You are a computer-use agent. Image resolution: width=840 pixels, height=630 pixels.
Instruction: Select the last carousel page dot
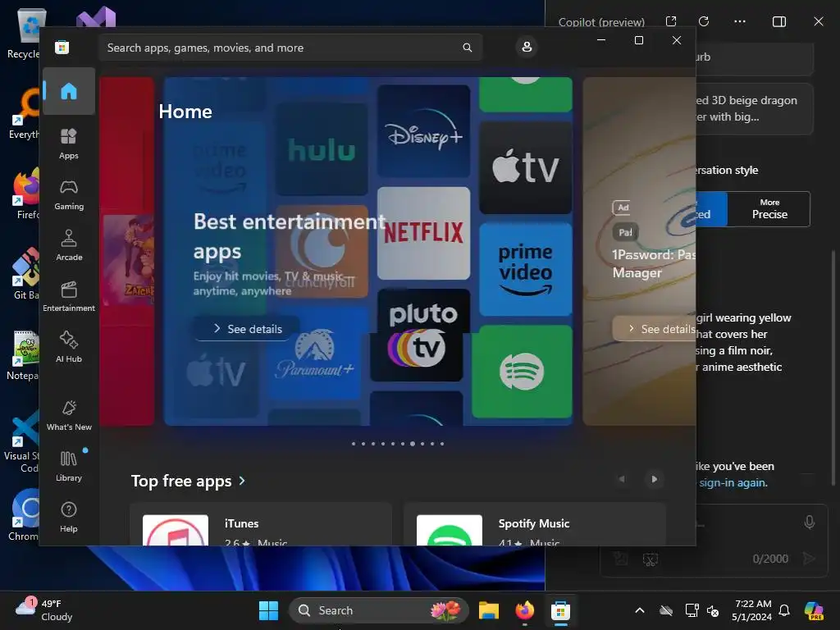point(442,444)
